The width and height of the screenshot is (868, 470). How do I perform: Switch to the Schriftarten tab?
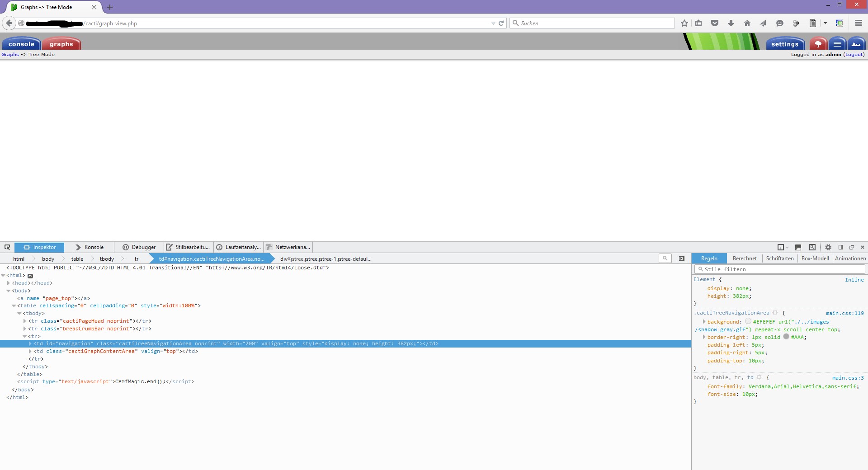pos(780,258)
